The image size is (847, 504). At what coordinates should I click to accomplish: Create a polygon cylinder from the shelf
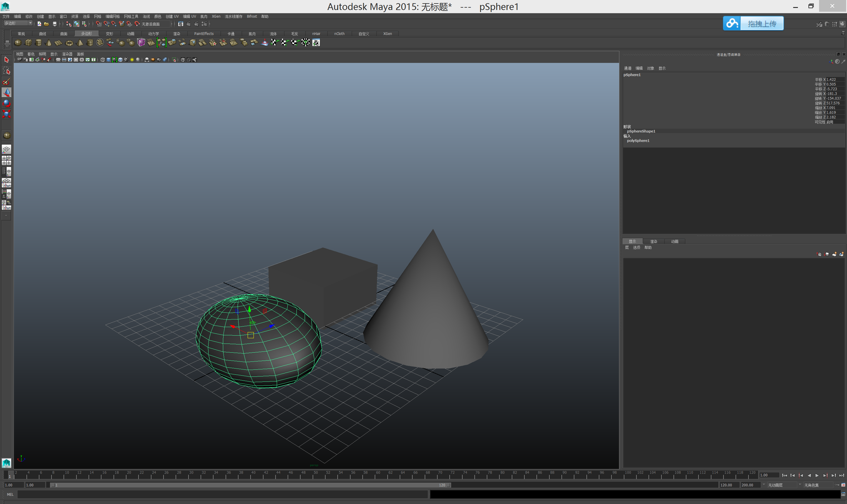(x=39, y=42)
